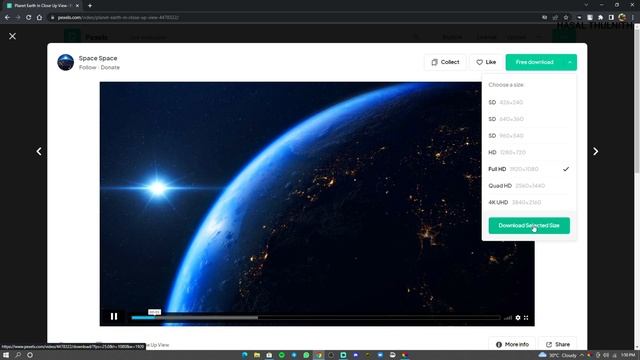Click the pexels.com address bar
The image size is (640, 360).
click(294, 18)
